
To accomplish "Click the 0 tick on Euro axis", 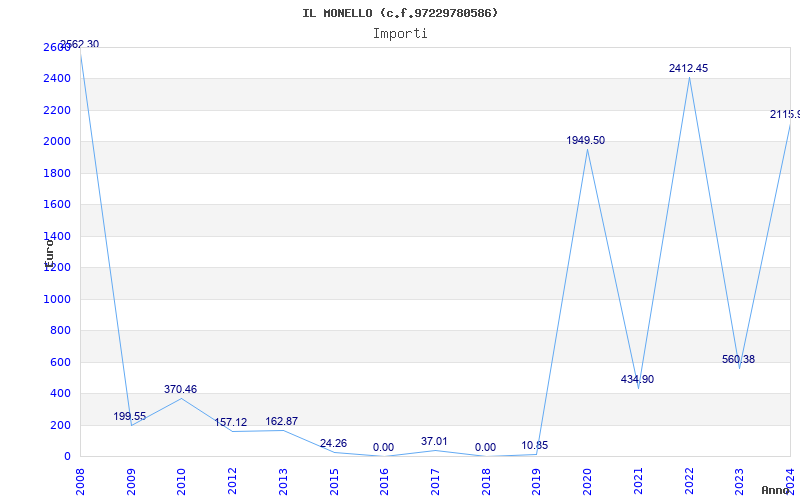I will [x=67, y=456].
